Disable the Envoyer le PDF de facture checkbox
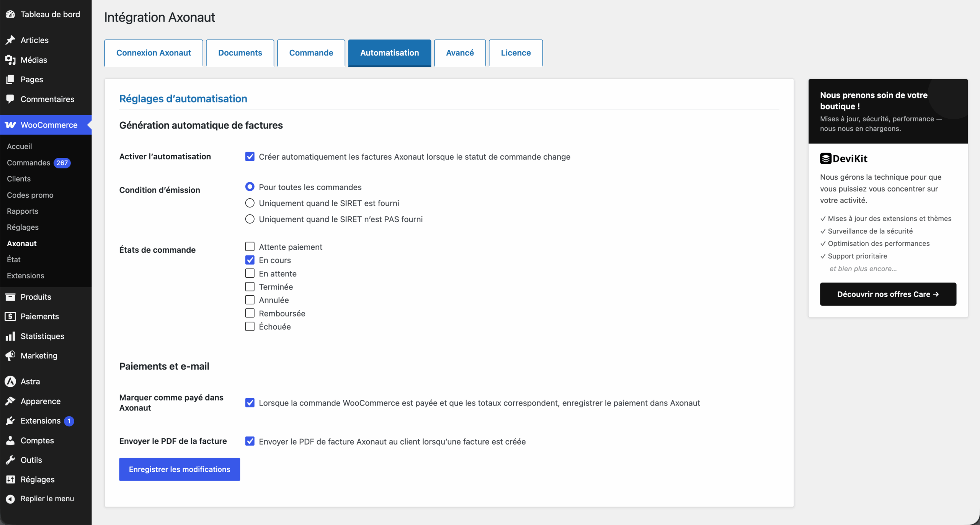Image resolution: width=980 pixels, height=525 pixels. [250, 441]
